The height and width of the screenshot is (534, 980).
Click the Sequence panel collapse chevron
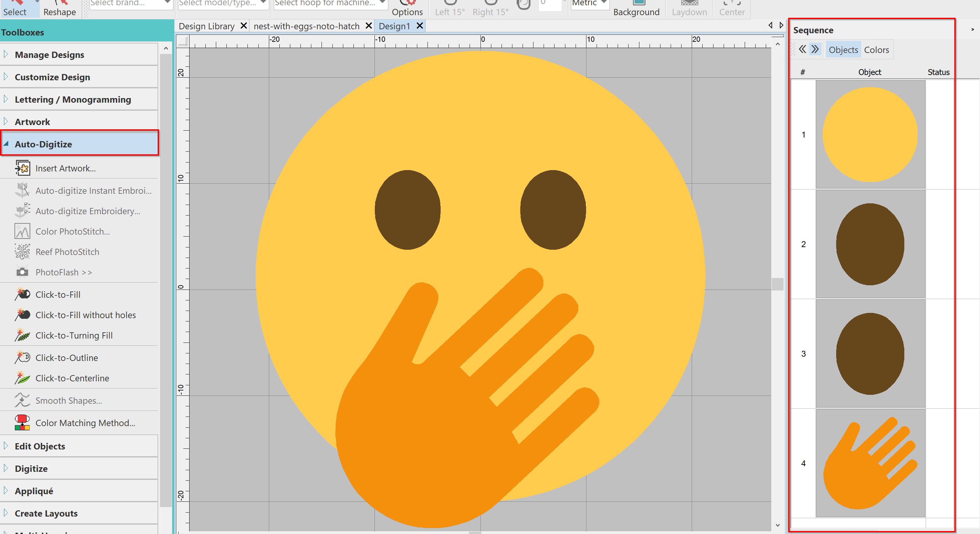coord(972,30)
